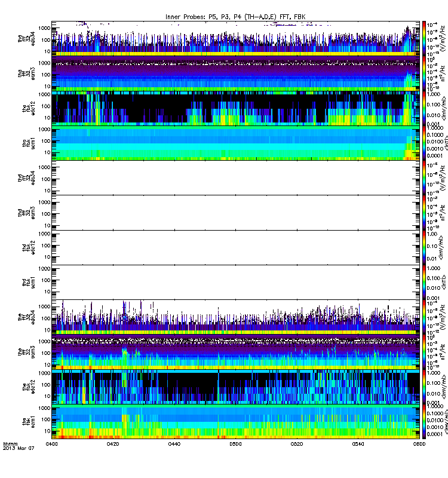Click the color bar beside the tha fbk scm1 panel
This screenshot has height=478, width=448.
[424, 143]
